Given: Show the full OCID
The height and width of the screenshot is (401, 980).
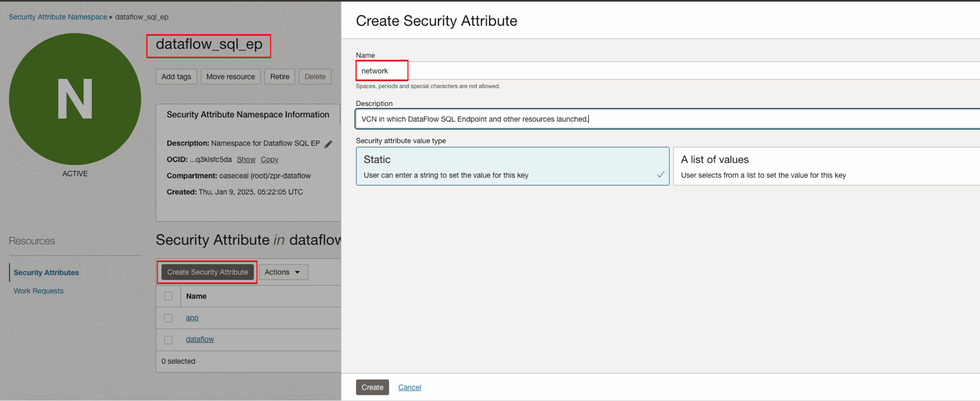Looking at the screenshot, I should [246, 159].
